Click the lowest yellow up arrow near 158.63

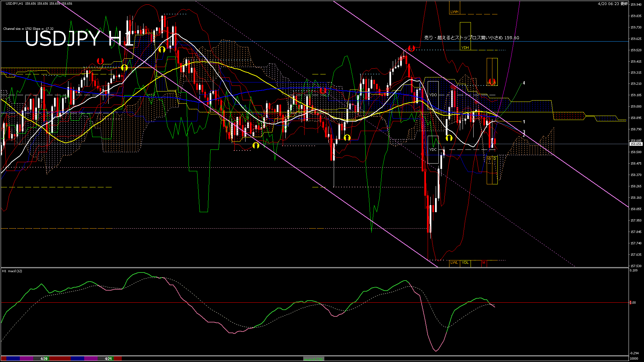(256, 145)
